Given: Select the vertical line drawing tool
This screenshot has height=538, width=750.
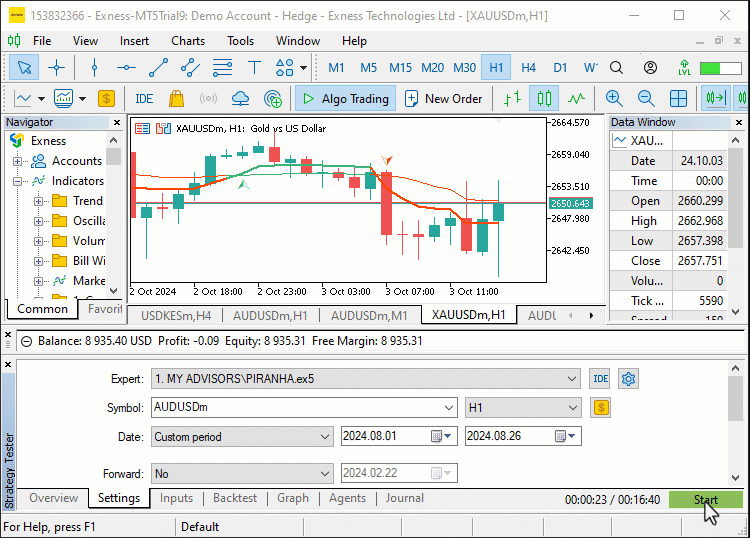Looking at the screenshot, I should tap(94, 67).
